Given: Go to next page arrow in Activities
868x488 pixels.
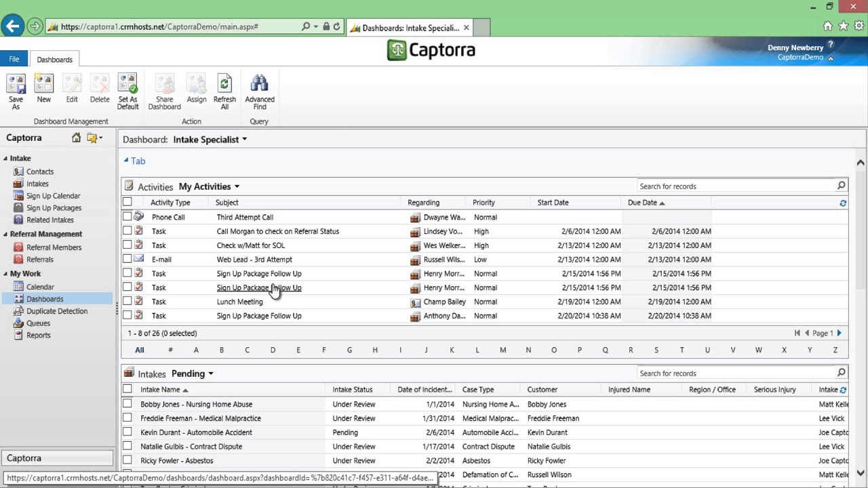Looking at the screenshot, I should 839,333.
